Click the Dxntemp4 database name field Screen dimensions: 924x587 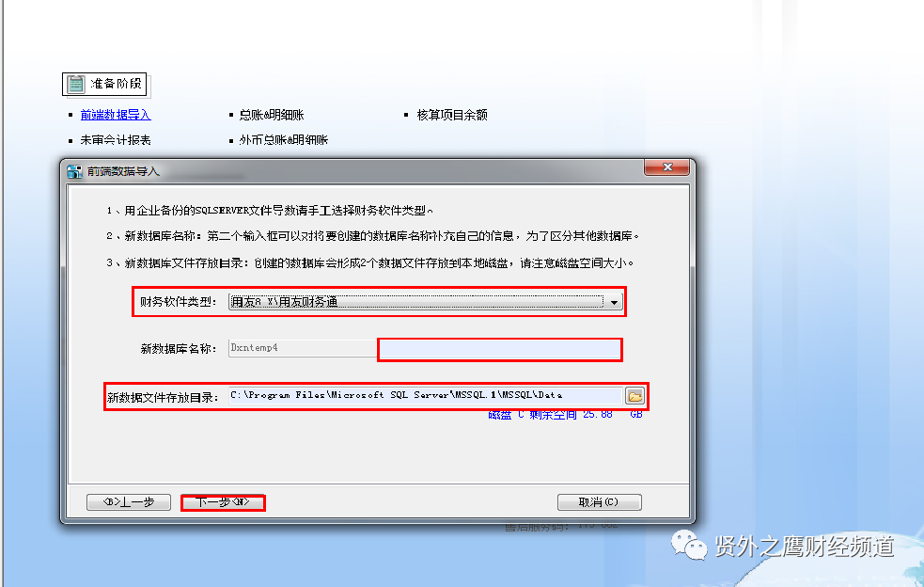point(303,348)
